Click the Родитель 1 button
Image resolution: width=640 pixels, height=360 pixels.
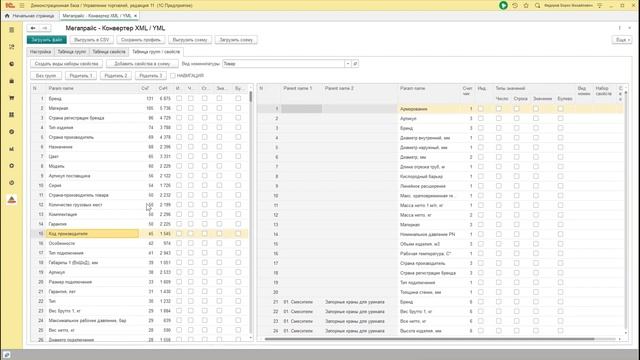(x=81, y=76)
